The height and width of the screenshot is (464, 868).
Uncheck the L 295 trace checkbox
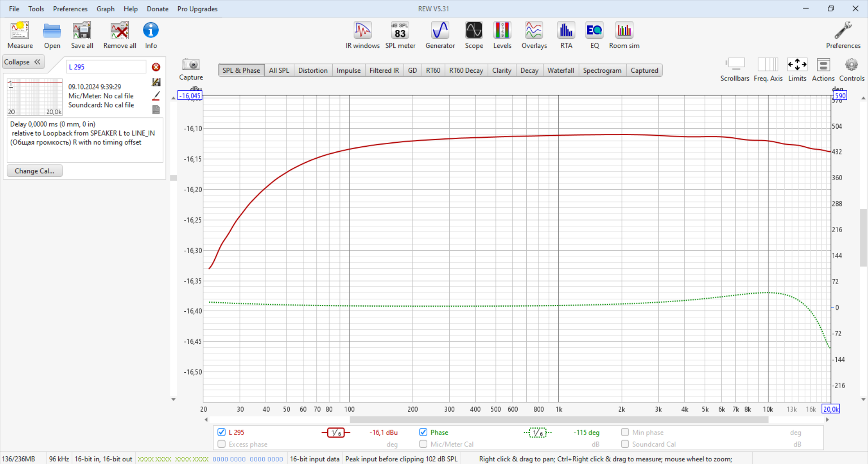(222, 432)
